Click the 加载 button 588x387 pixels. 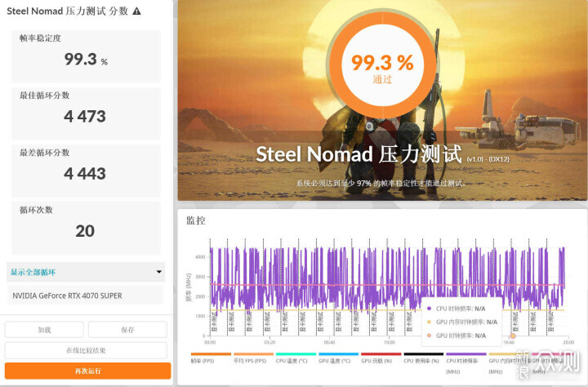point(44,330)
